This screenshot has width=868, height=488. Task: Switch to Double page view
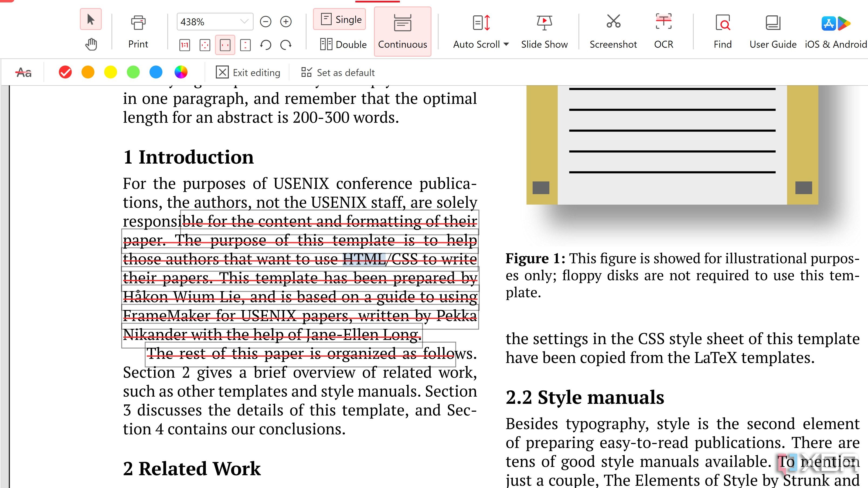pyautogui.click(x=343, y=44)
